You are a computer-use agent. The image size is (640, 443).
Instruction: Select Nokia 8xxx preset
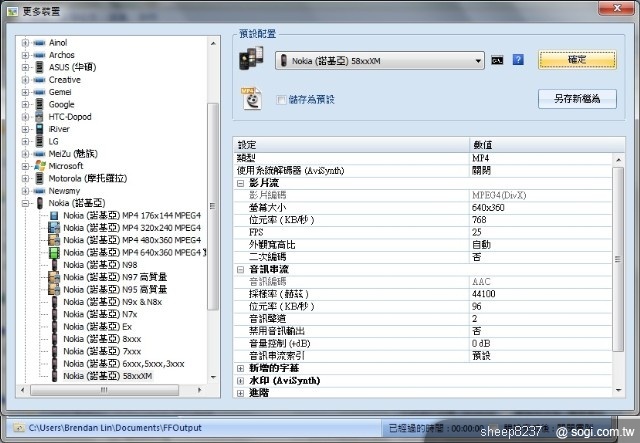tap(102, 339)
